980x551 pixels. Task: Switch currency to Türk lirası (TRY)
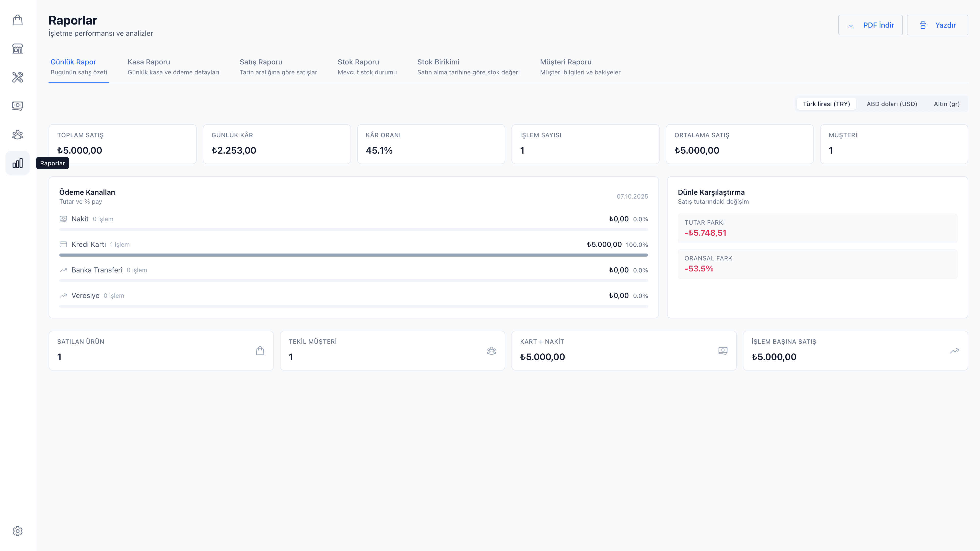pos(826,104)
